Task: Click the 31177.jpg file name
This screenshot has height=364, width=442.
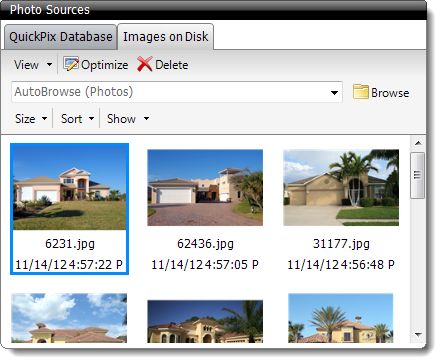Action: point(341,244)
